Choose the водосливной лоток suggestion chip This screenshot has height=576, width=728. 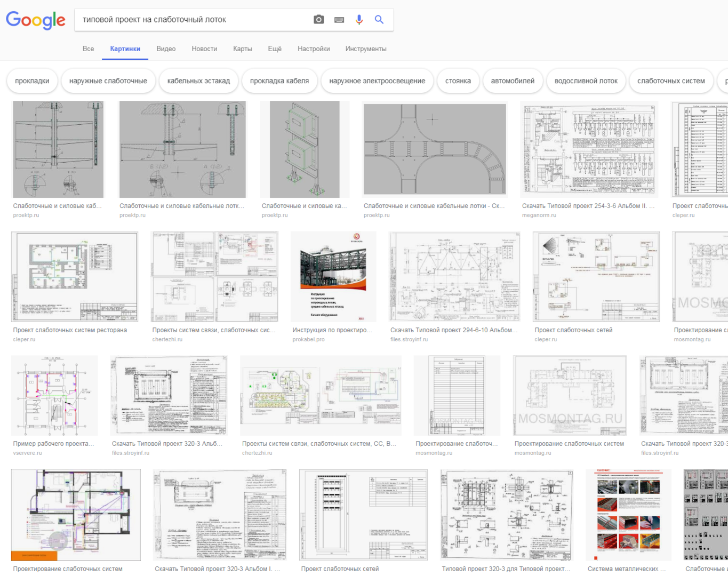(586, 81)
